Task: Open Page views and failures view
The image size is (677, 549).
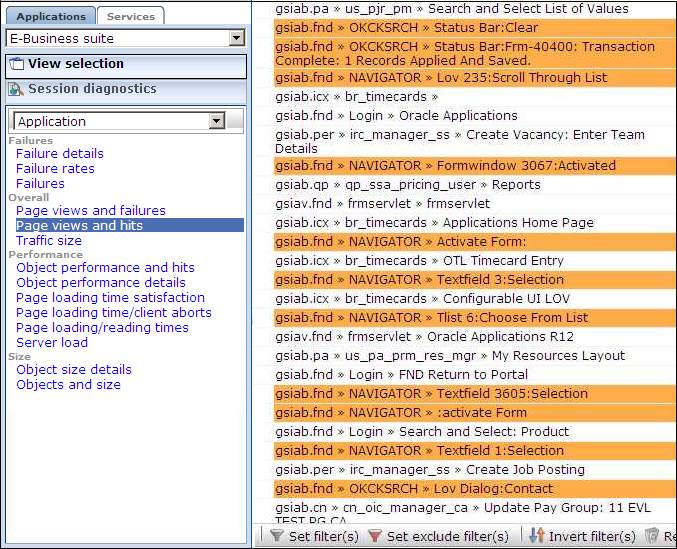Action: (x=91, y=210)
